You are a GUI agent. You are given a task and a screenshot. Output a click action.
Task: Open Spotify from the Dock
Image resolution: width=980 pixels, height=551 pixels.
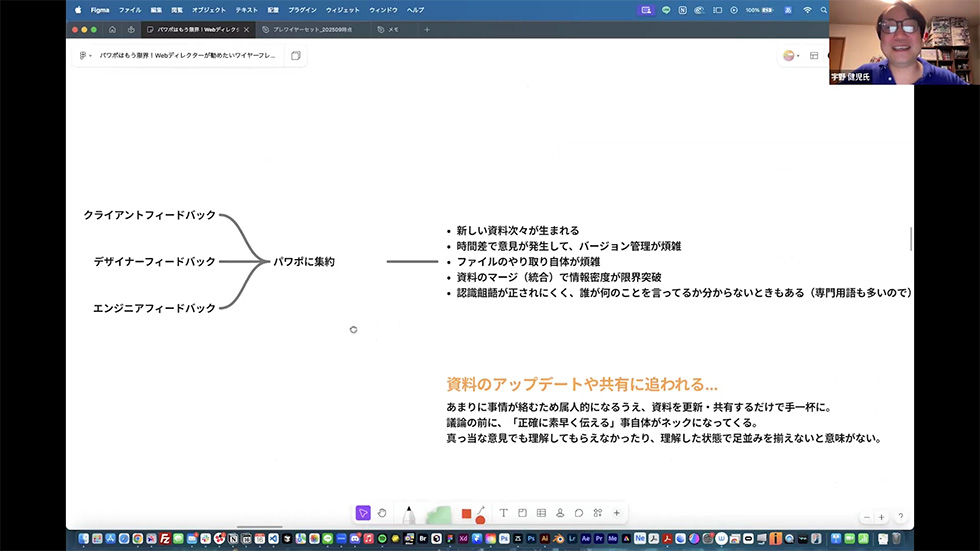381,539
